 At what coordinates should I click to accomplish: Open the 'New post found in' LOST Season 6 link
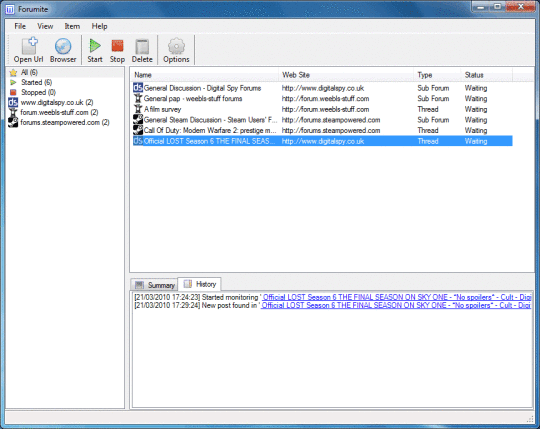tap(396, 305)
